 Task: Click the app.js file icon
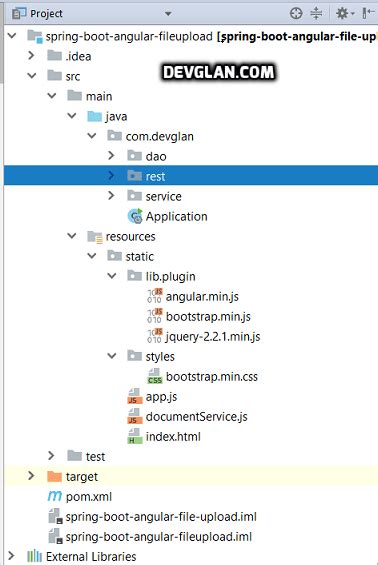pos(134,396)
